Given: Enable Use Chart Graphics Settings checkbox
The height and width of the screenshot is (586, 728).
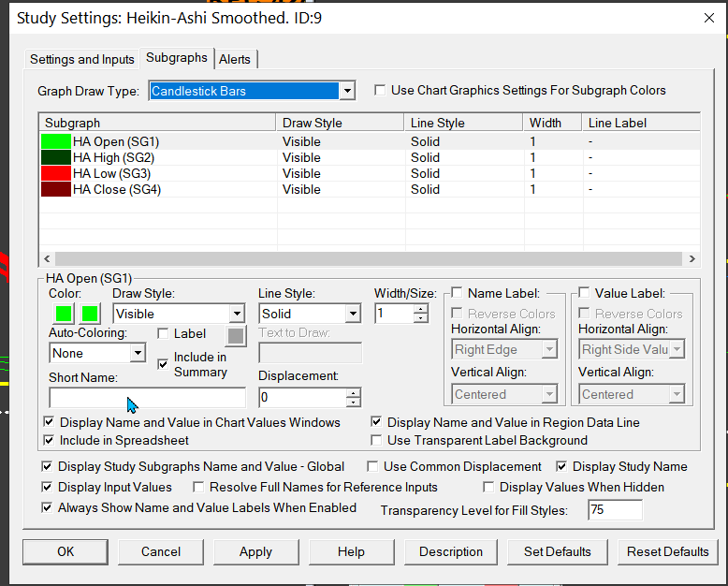Looking at the screenshot, I should click(x=380, y=91).
